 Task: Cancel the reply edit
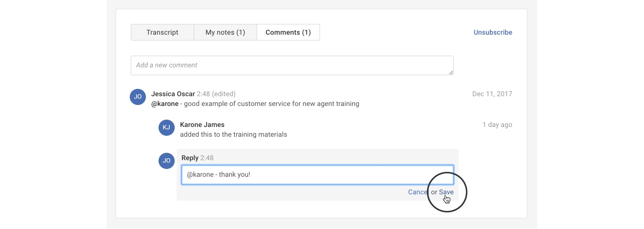(x=418, y=192)
